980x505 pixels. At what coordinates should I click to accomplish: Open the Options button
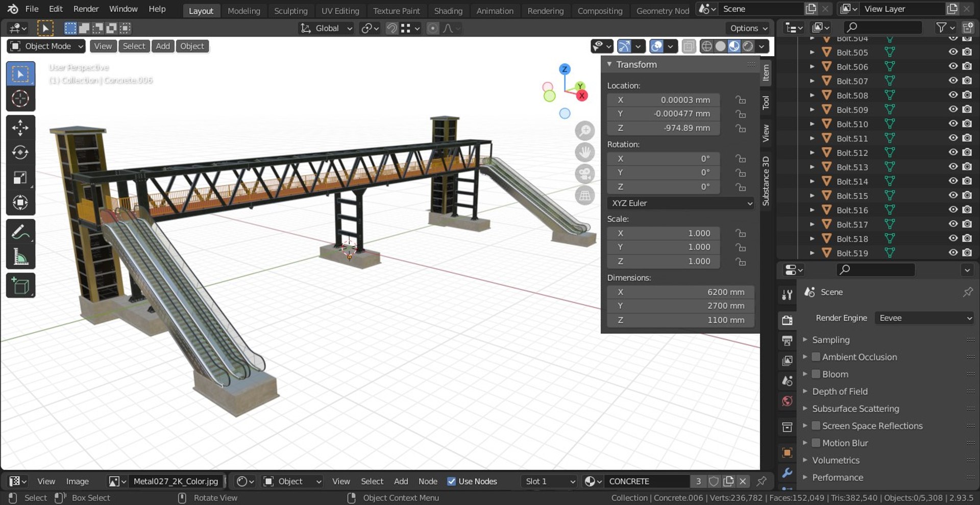pyautogui.click(x=747, y=29)
